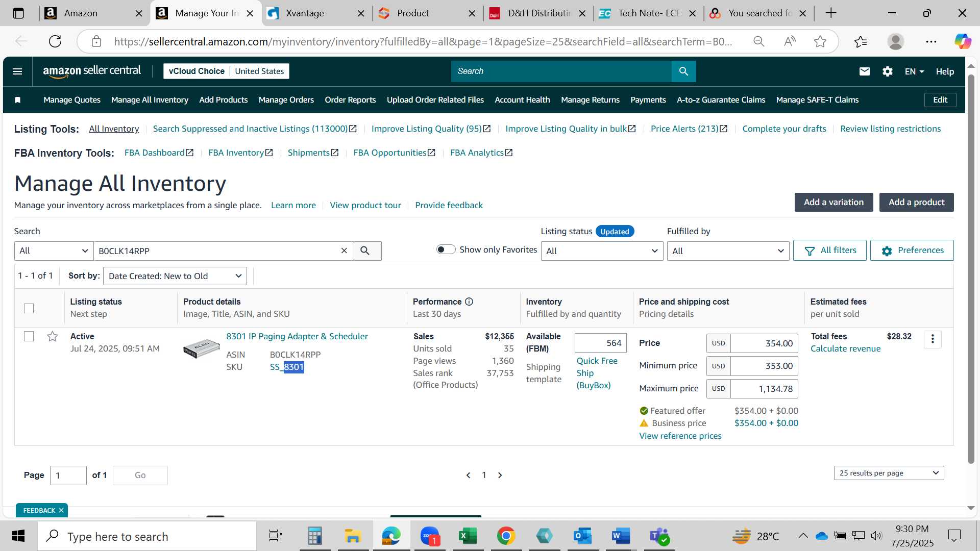The width and height of the screenshot is (980, 551).
Task: Open the 8301 IP Paging Adapter & Scheduler title
Action: 297,336
